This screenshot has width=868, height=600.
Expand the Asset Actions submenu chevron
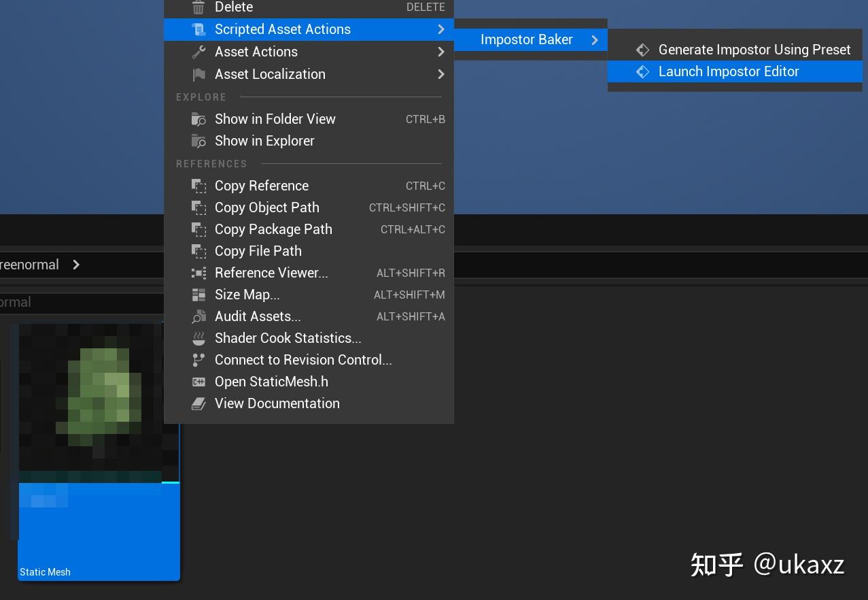pyautogui.click(x=440, y=51)
